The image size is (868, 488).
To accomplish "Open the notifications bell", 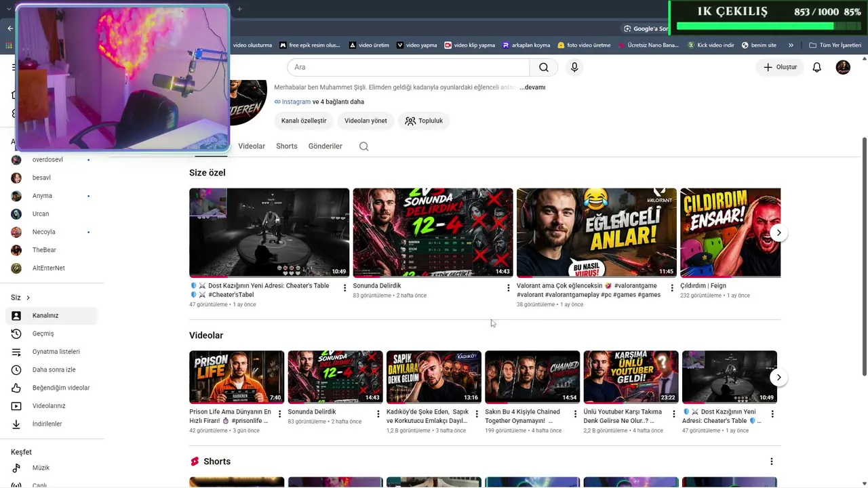I will [817, 67].
